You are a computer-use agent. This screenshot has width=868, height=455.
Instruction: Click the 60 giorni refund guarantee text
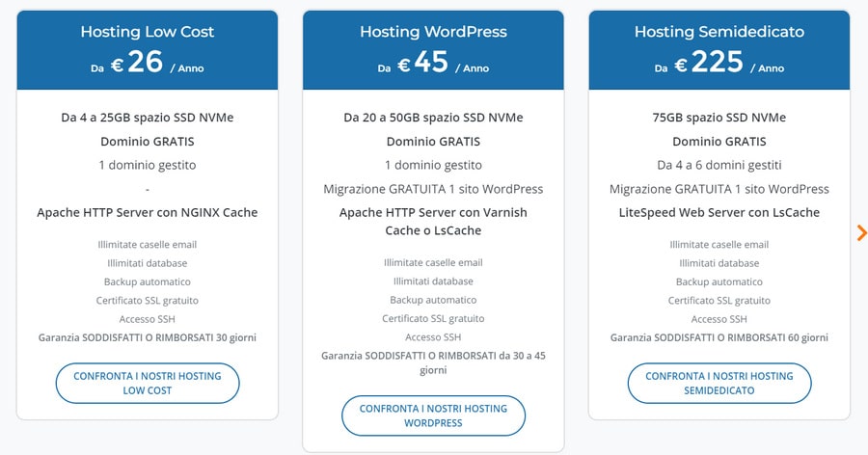pos(719,337)
